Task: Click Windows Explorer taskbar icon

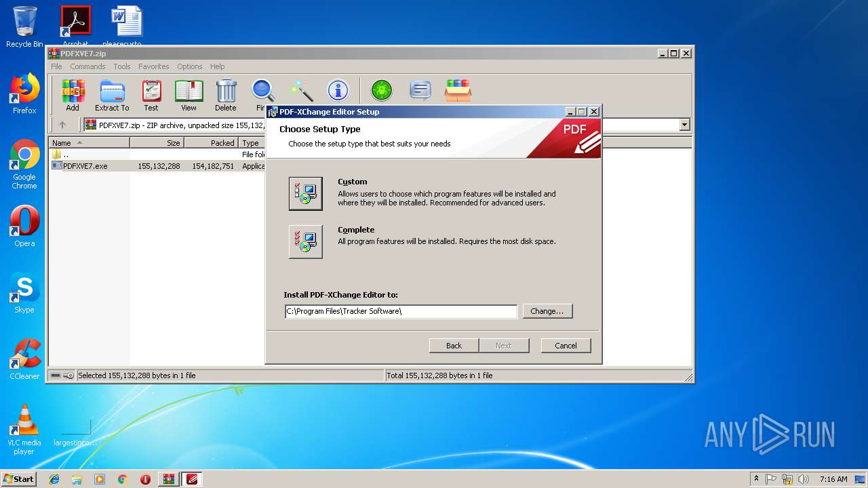Action: 77,479
